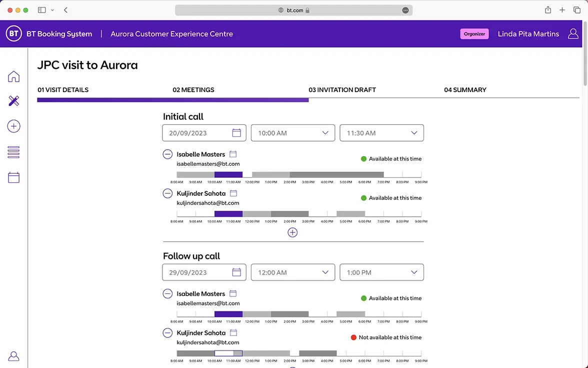The height and width of the screenshot is (368, 588).
Task: Open the list view sidebar icon
Action: [14, 152]
